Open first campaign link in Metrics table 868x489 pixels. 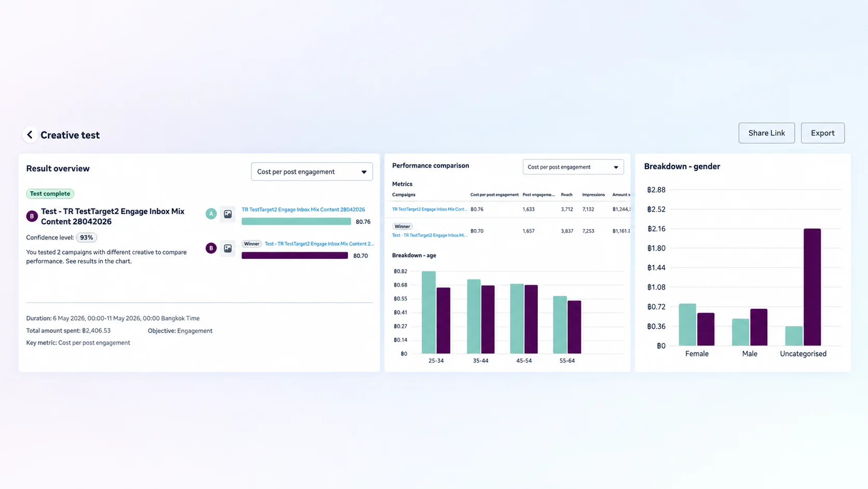point(429,209)
